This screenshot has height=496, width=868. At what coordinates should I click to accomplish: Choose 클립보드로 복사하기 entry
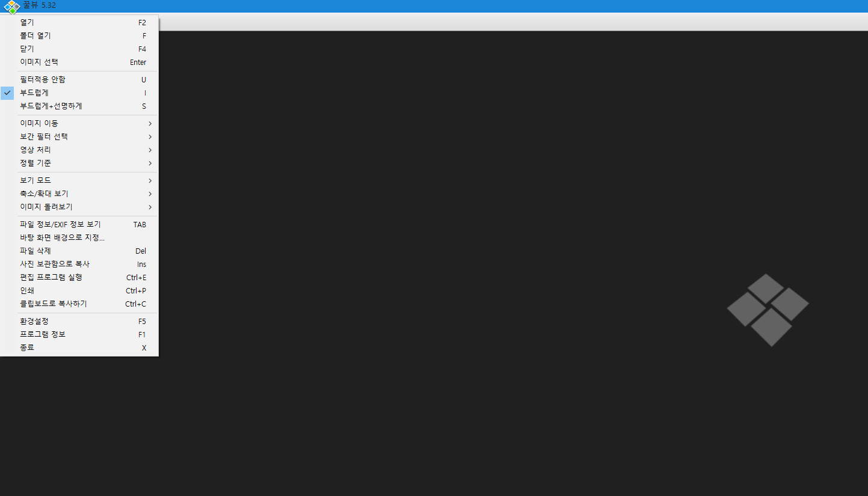pyautogui.click(x=79, y=304)
